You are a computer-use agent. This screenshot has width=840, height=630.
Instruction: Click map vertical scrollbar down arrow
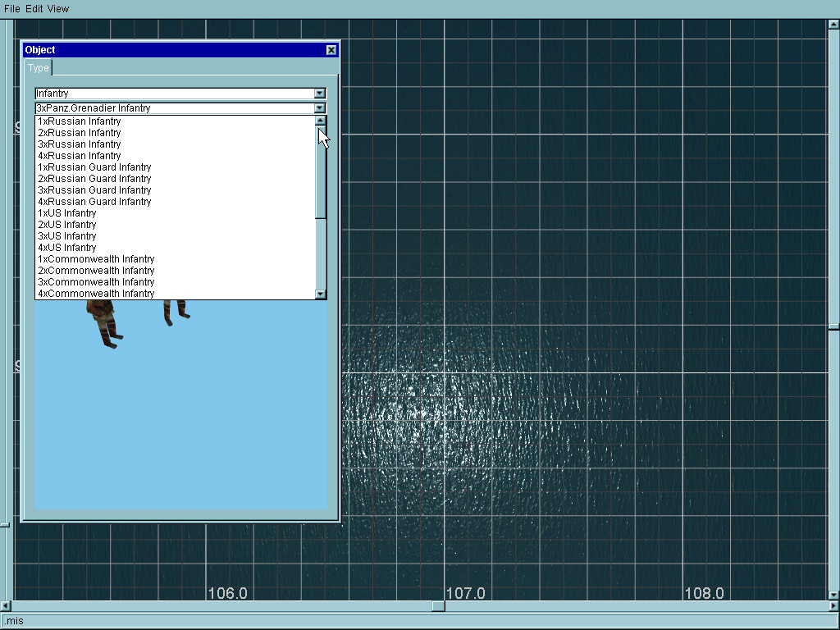(x=833, y=595)
